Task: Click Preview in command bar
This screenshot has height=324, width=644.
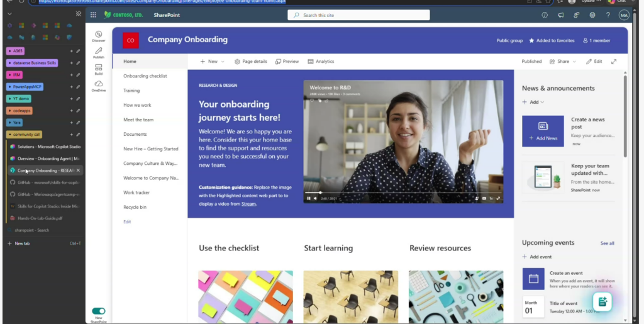Action: (287, 62)
